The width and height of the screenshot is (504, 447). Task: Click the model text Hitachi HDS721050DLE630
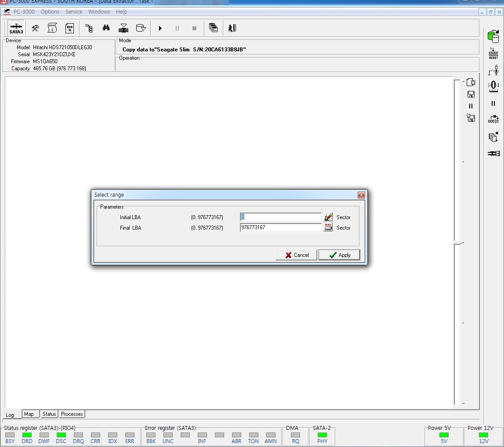click(62, 47)
